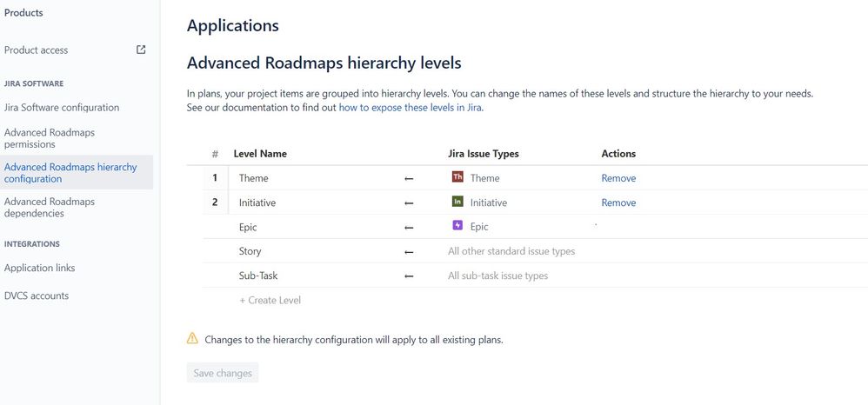Click the purple Epic issue type icon
Viewport: 868px width, 405px height.
(x=457, y=226)
